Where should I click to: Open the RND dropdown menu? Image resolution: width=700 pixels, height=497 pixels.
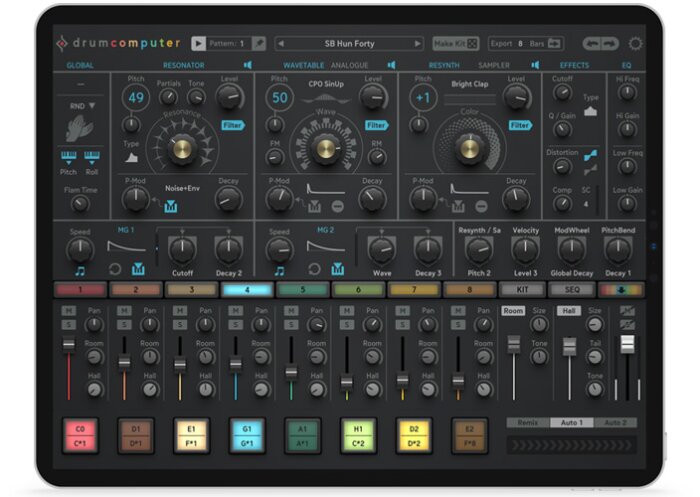[82, 106]
